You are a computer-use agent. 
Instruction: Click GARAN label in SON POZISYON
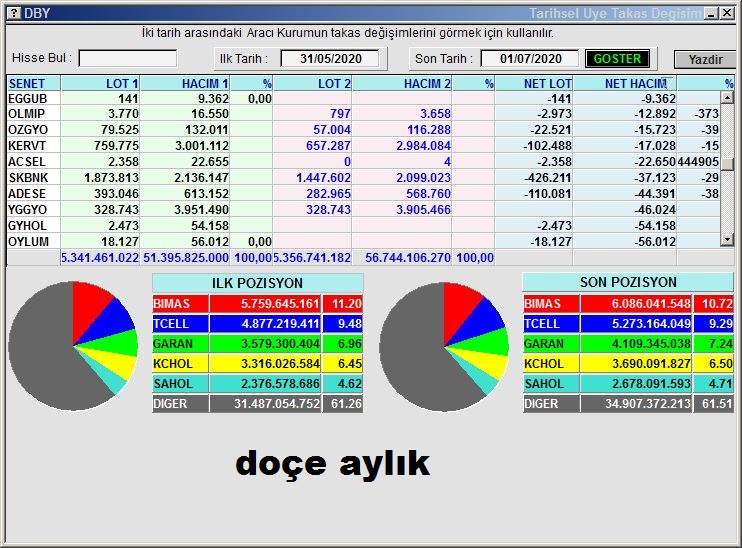[551, 344]
